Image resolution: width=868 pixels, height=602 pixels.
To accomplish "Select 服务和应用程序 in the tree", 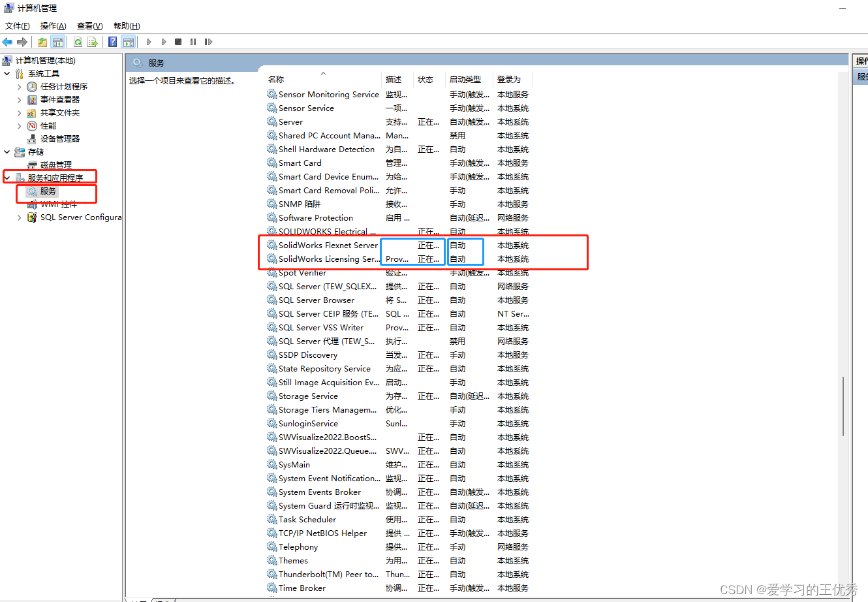I will coord(55,178).
